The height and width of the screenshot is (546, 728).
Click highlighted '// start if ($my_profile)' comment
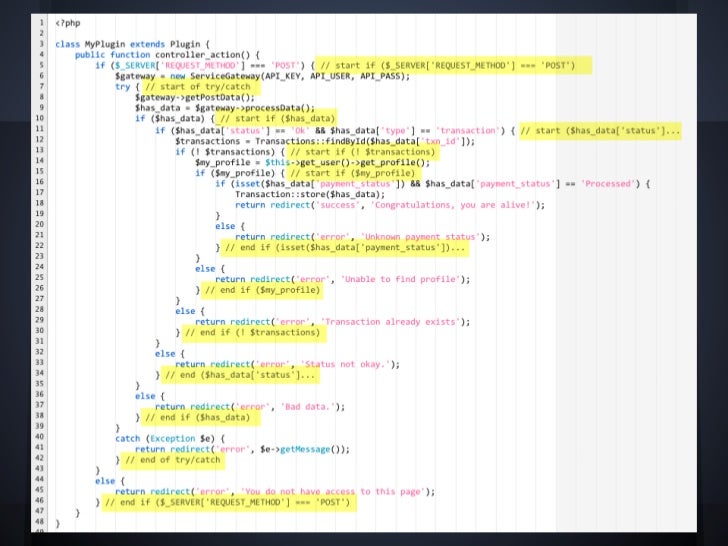(x=352, y=173)
